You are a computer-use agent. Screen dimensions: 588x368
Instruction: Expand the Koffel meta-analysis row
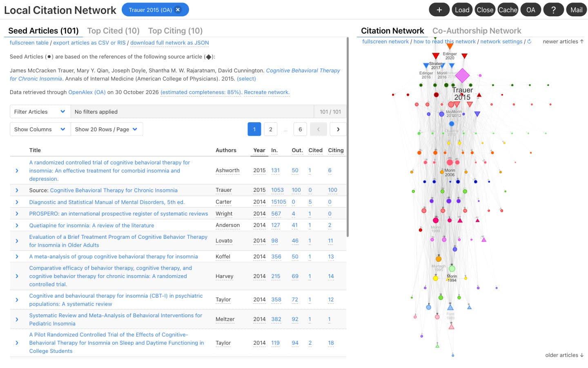pyautogui.click(x=17, y=256)
